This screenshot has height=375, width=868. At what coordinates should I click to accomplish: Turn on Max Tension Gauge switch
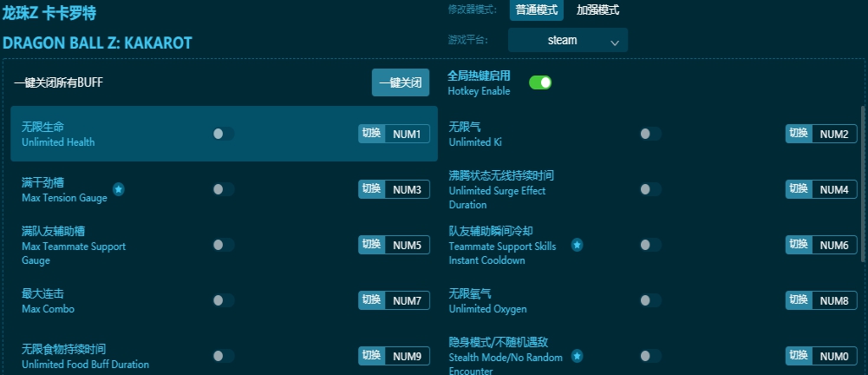coord(224,189)
